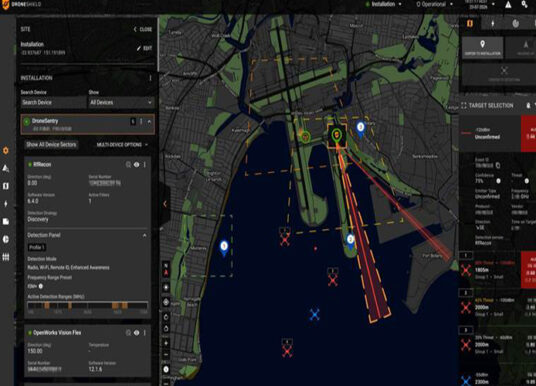This screenshot has width=536, height=386.
Task: Open left sidebar warning sensor icon
Action: click(6, 168)
